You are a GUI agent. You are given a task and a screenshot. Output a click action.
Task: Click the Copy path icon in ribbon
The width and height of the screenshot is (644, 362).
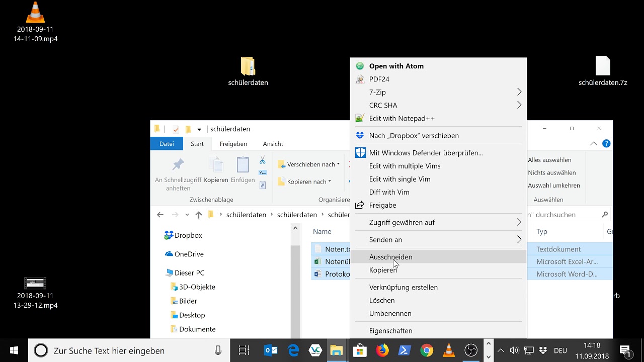pyautogui.click(x=262, y=172)
